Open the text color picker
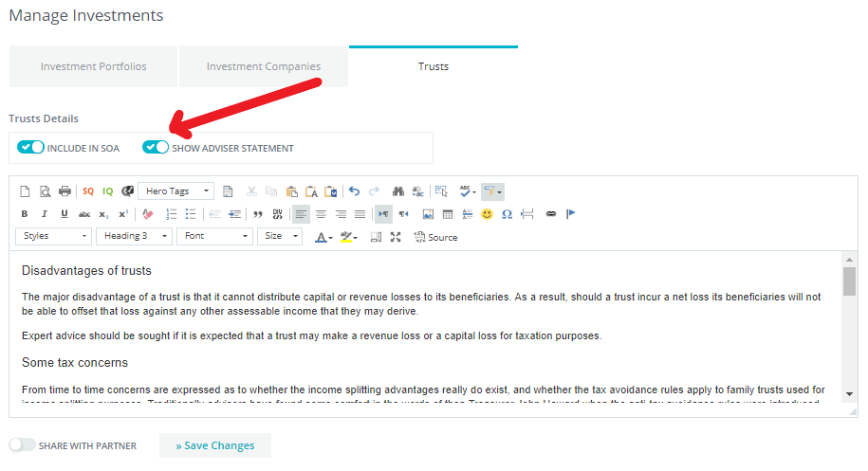Screen dimensions: 868x471 click(323, 237)
